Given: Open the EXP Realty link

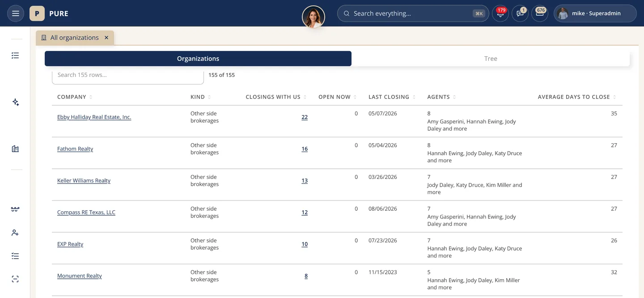Looking at the screenshot, I should point(70,244).
